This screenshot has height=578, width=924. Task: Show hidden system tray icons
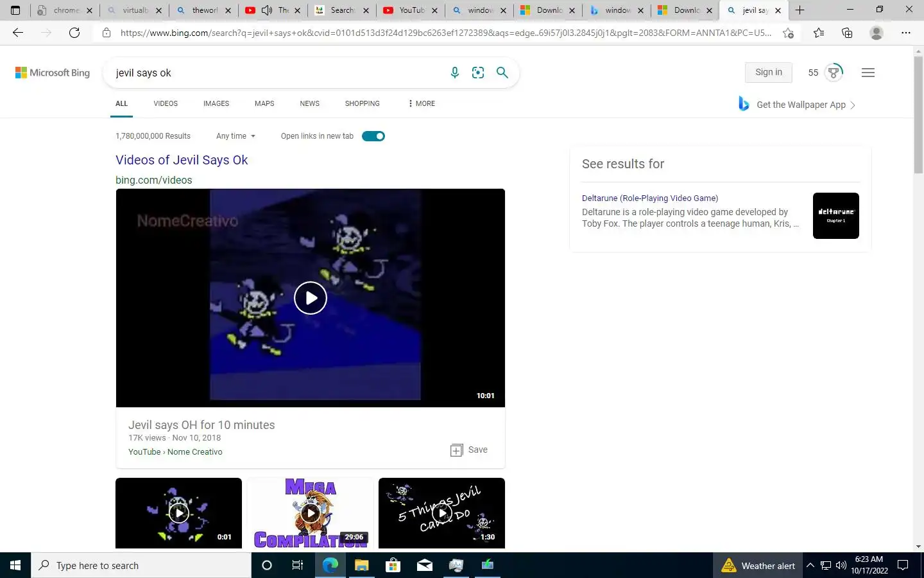click(x=810, y=565)
